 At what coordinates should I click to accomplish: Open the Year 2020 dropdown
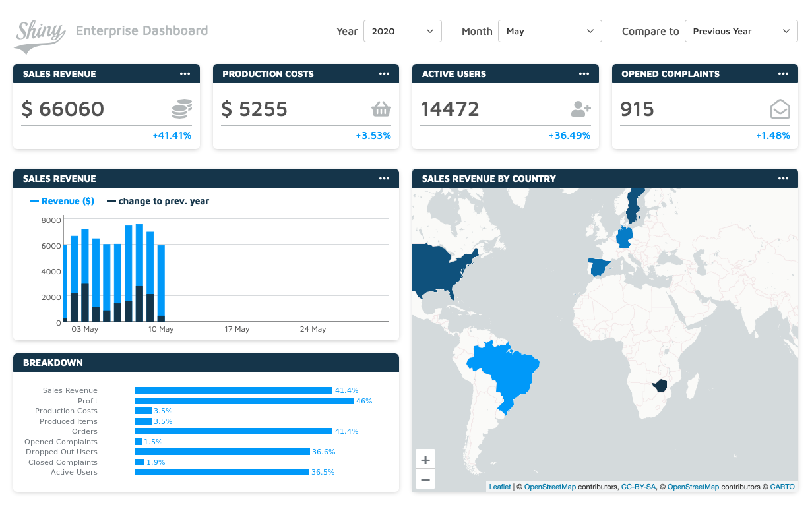402,31
